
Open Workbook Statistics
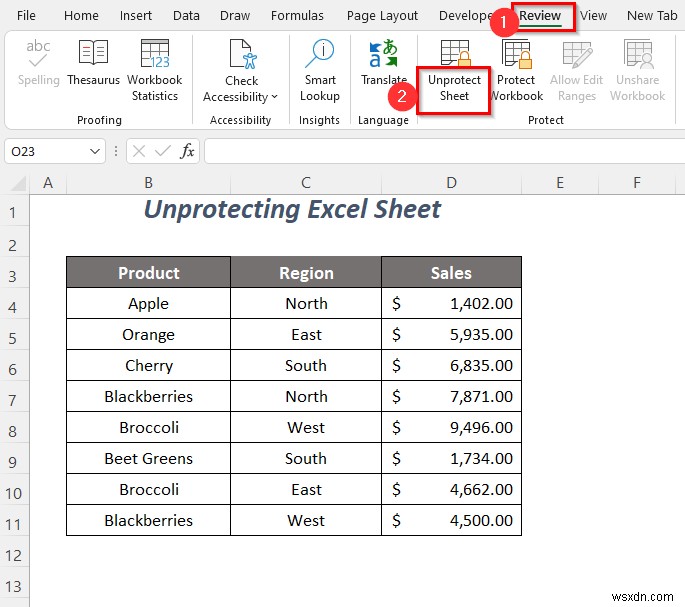[155, 70]
